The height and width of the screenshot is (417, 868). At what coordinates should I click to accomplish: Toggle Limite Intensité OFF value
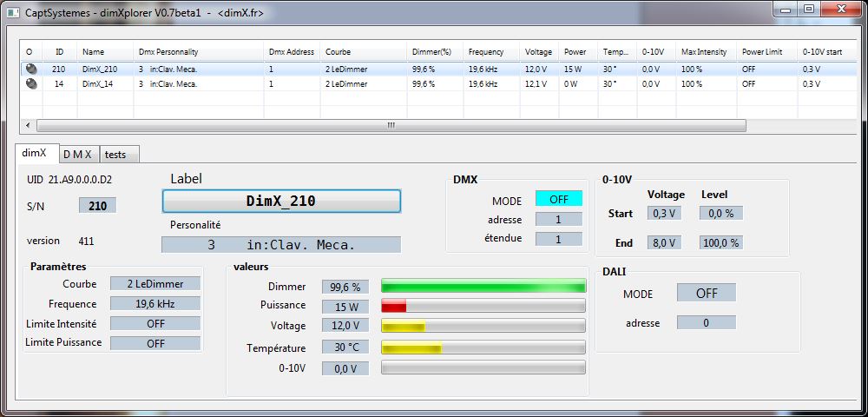155,323
